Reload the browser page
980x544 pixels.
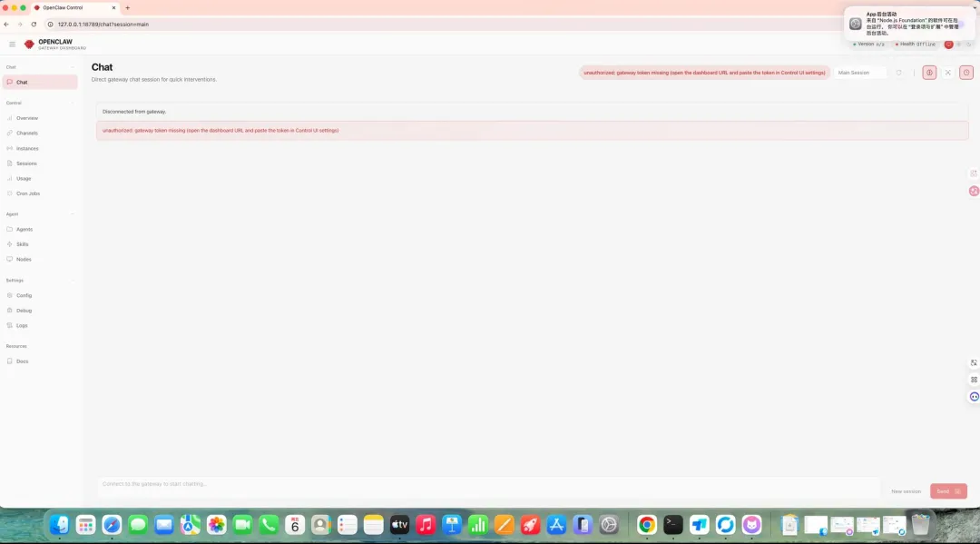pos(34,25)
